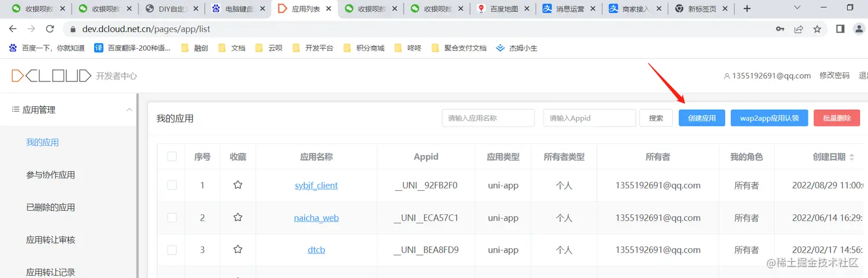
Task: Open the 云呗 bookmark folder
Action: 269,48
